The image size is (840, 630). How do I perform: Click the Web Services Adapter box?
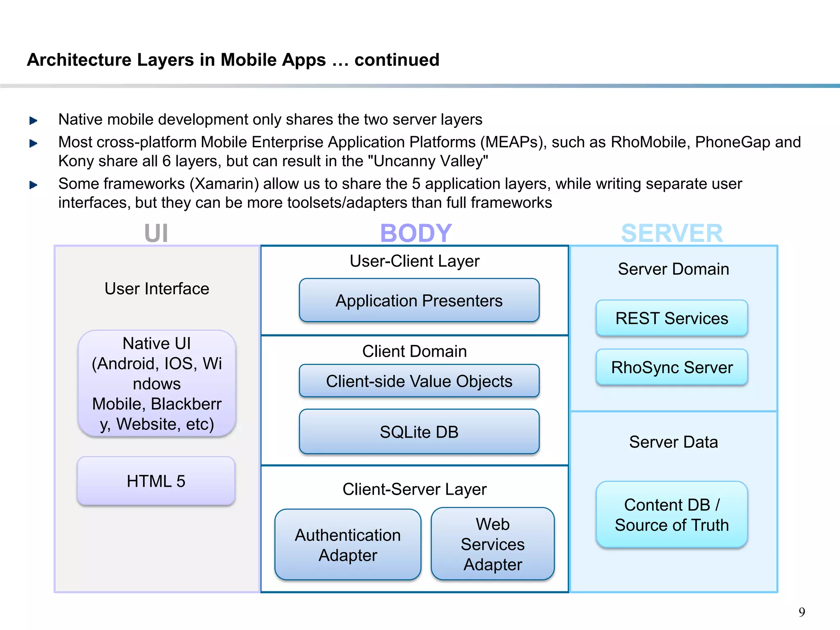pyautogui.click(x=493, y=544)
